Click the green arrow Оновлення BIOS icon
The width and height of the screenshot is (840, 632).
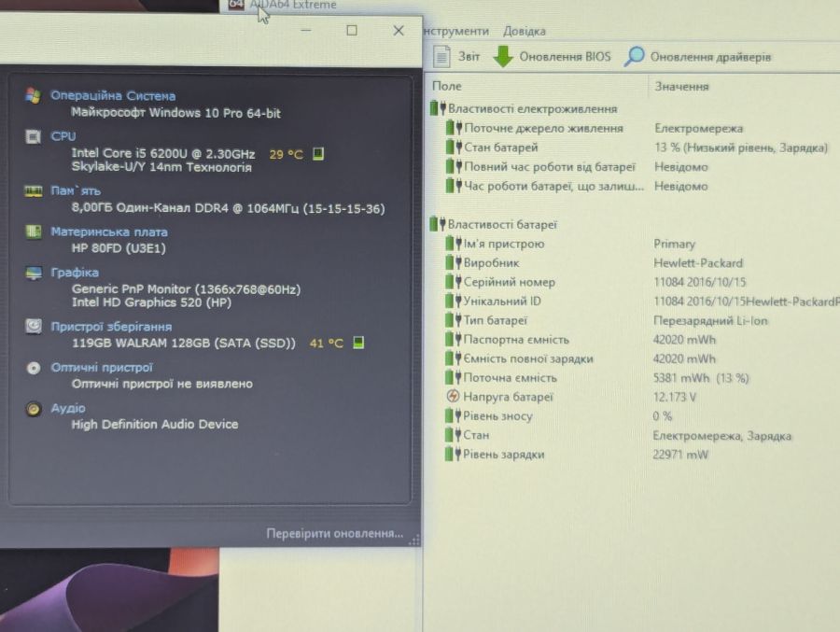[502, 56]
